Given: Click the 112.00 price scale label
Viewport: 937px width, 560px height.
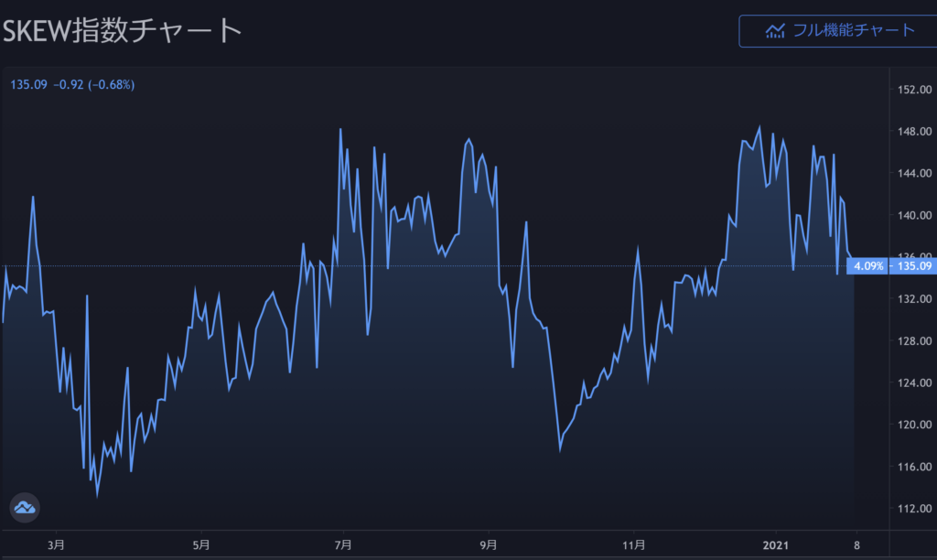Looking at the screenshot, I should (915, 509).
